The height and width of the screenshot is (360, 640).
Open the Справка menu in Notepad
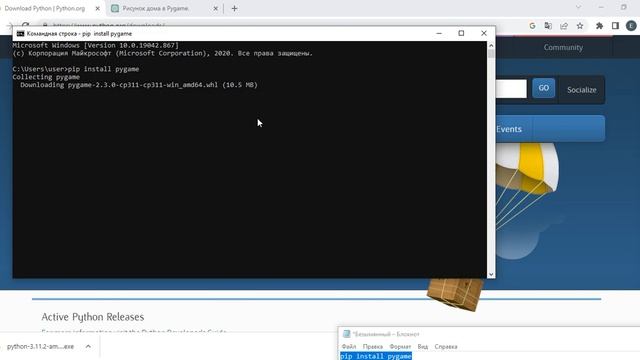coord(446,347)
